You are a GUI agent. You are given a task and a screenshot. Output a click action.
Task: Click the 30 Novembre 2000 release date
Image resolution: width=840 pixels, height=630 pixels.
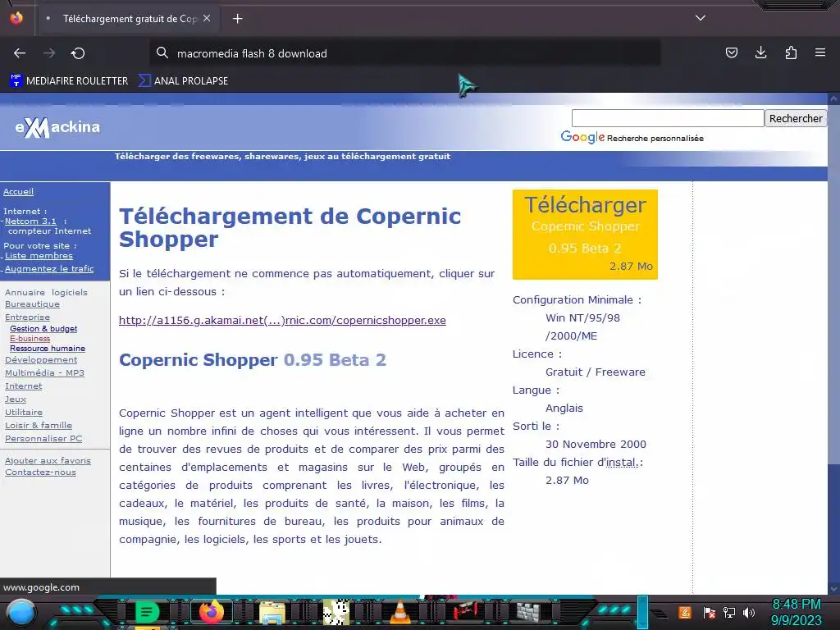(596, 444)
